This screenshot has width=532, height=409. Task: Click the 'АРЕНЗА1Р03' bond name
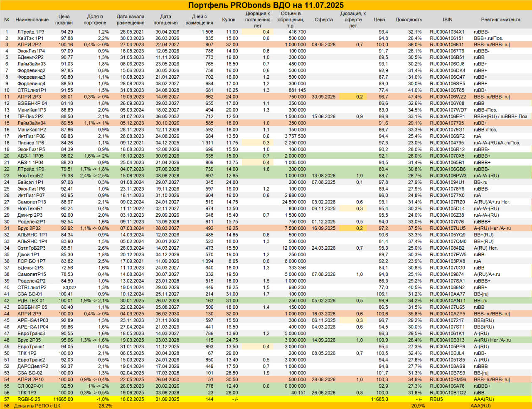click(x=33, y=320)
